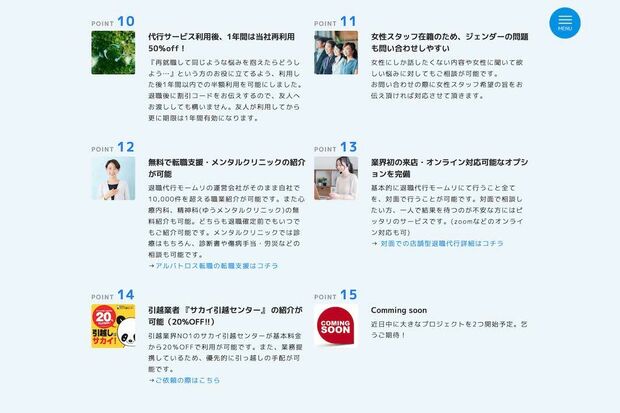Click the headset operator photo for Point 13
The height and width of the screenshot is (413, 620).
pyautogui.click(x=336, y=178)
